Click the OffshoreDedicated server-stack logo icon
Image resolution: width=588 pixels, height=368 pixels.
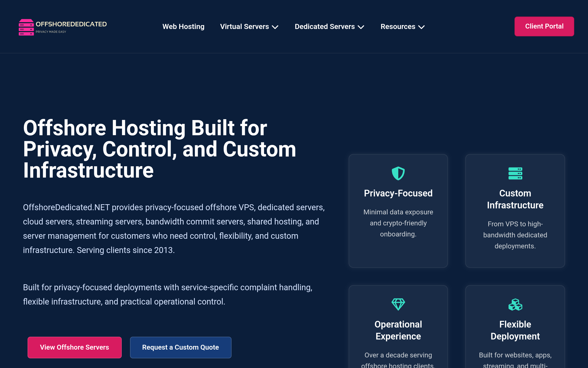pyautogui.click(x=26, y=27)
